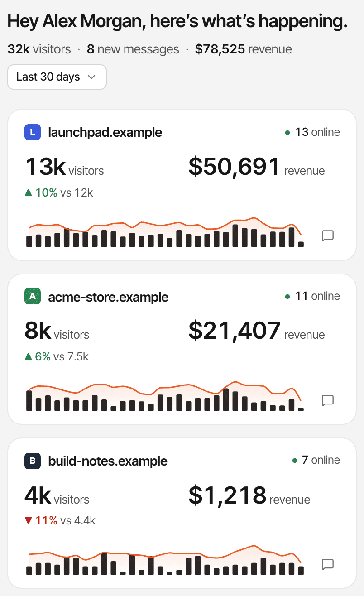This screenshot has height=596, width=364.
Task: Click the 11% vs 4.4k decrease indicator
Action: (x=60, y=521)
